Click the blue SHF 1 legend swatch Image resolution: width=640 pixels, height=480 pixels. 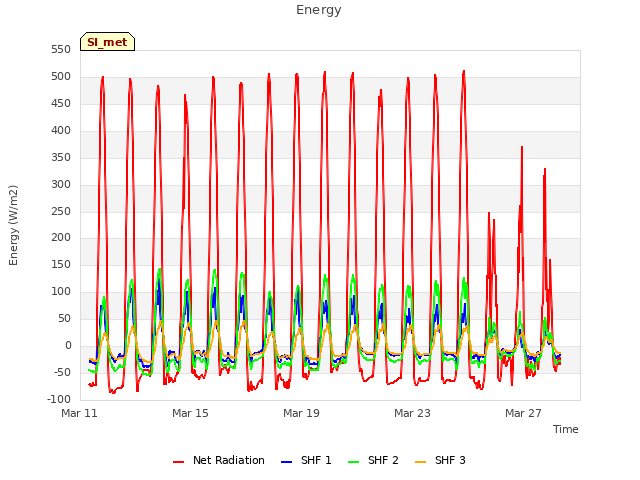(287, 462)
